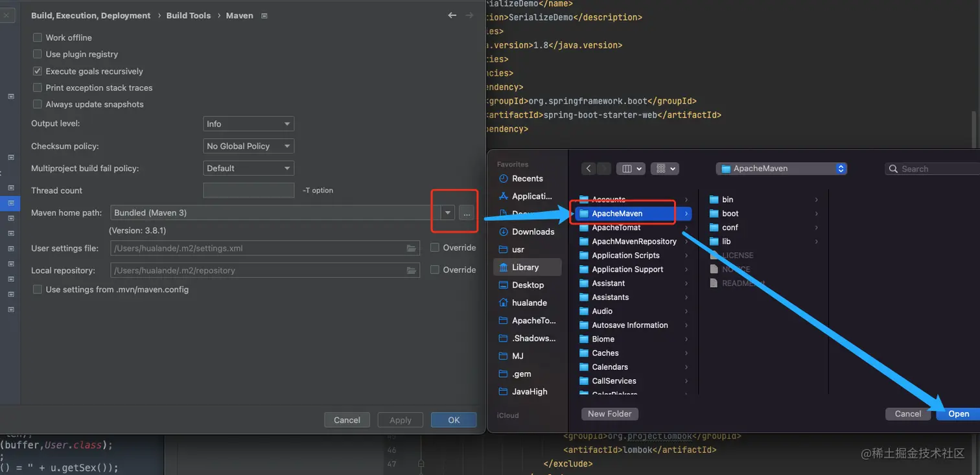Click the folder icon in User settings file field

411,248
